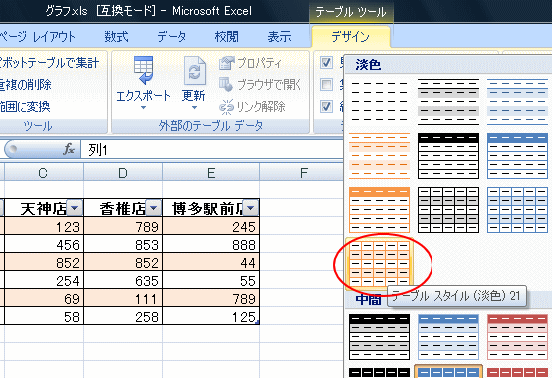This screenshot has width=552, height=378.
Task: Apply light style with gray bands, black lines
Action: [448, 102]
